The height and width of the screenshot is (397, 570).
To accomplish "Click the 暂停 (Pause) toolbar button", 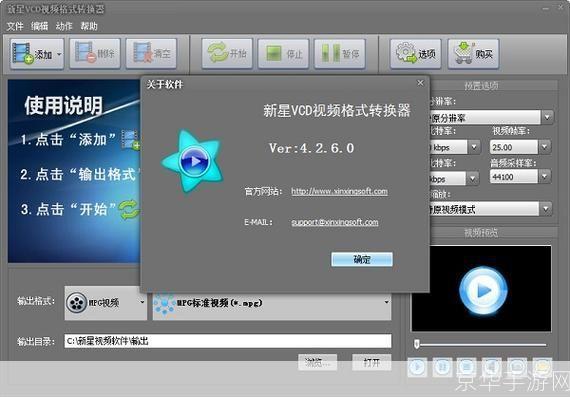I will (x=340, y=54).
